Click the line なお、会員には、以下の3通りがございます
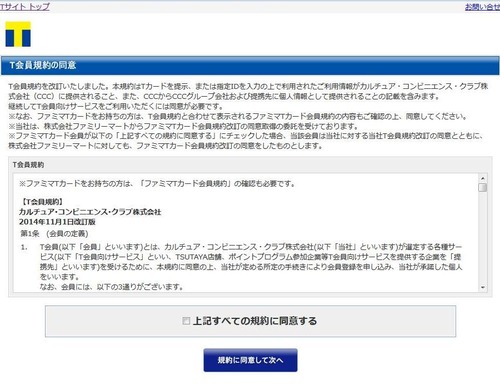 [111, 287]
